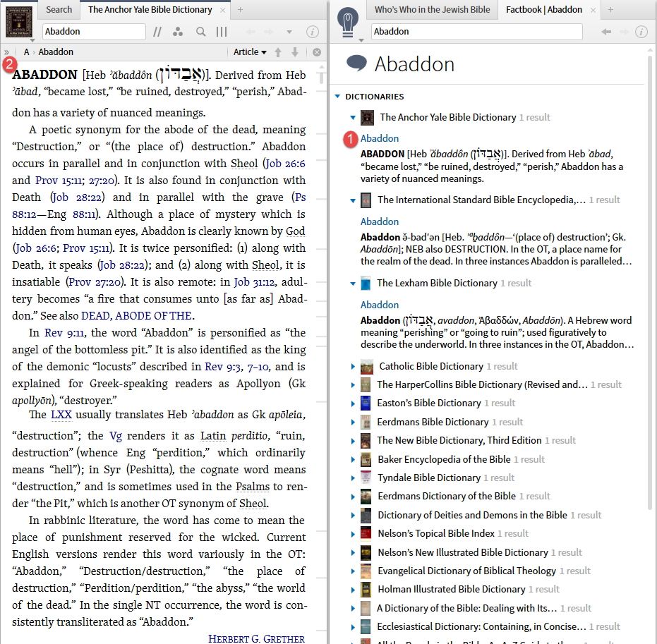Add a new tab in the left panel
This screenshot has height=644, width=657.
pos(240,10)
